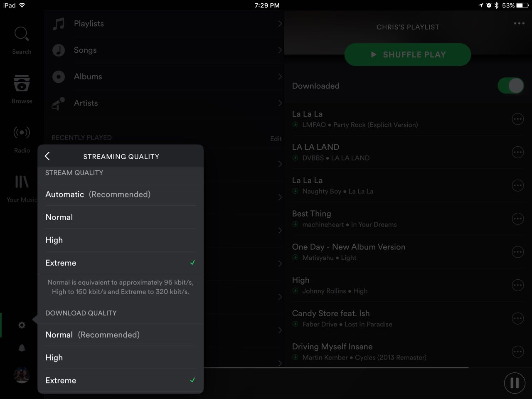Image resolution: width=532 pixels, height=399 pixels.
Task: Go back from Streaming Quality
Action: coord(47,156)
